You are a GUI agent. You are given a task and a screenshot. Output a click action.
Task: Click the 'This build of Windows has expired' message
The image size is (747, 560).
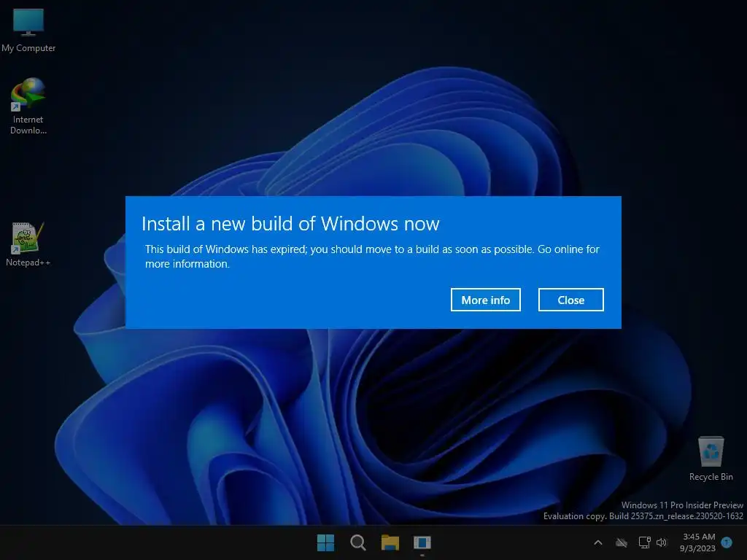(372, 256)
